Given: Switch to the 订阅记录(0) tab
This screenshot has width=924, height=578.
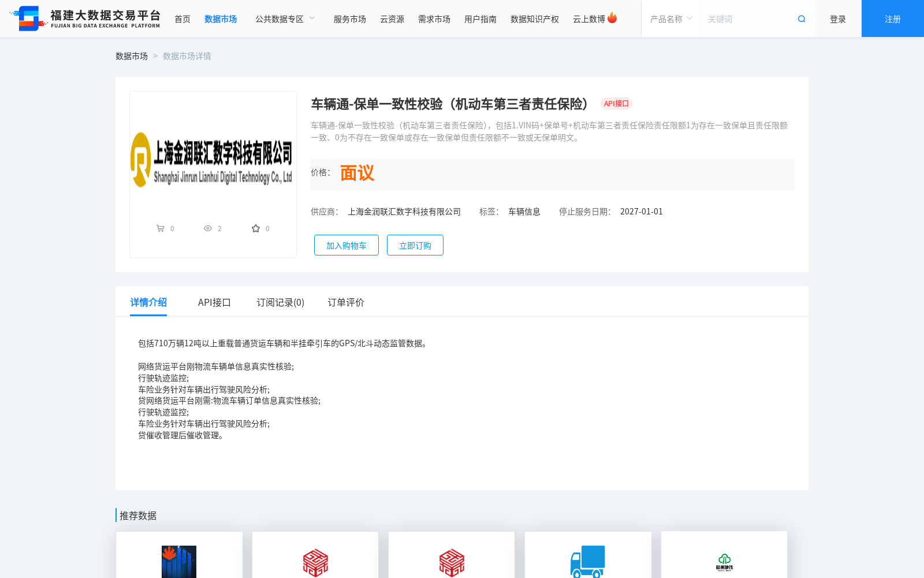Looking at the screenshot, I should 281,302.
